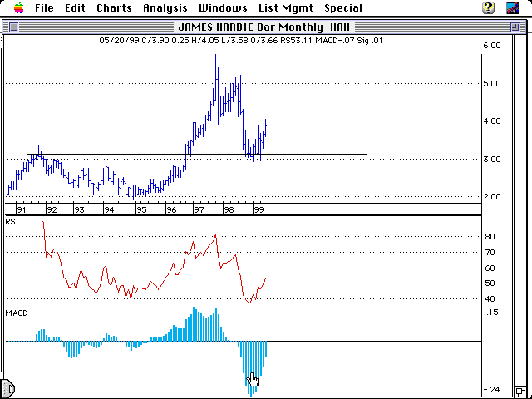The width and height of the screenshot is (532, 399).
Task: Click the 95 year label on time axis
Action: click(141, 210)
